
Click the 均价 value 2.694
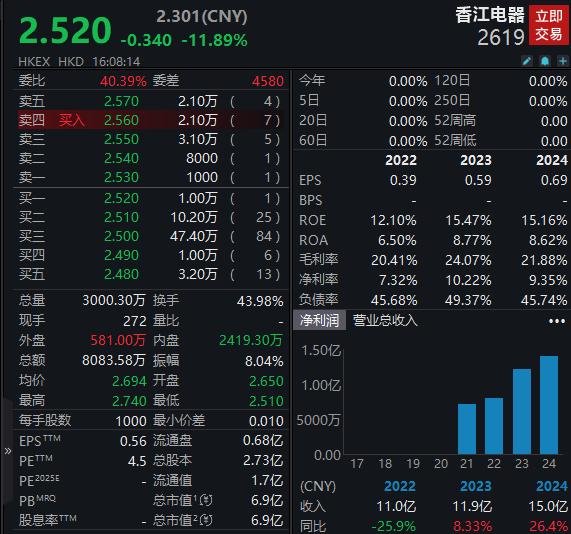[x=129, y=381]
